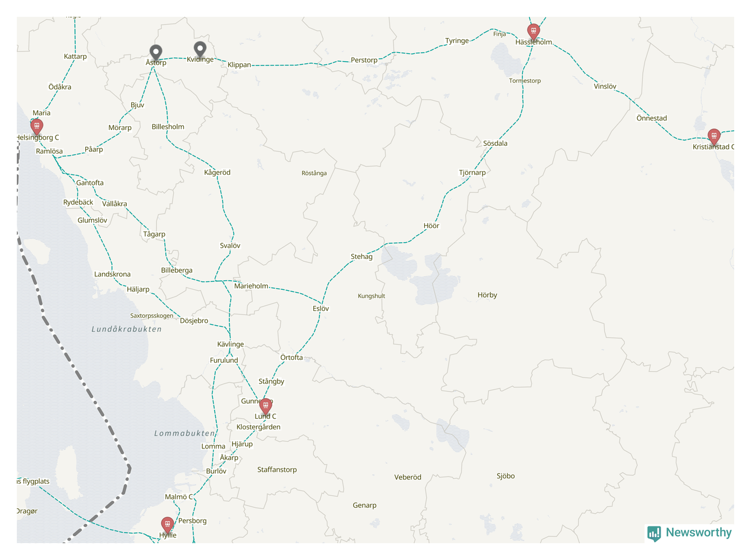Click the Finja label

tap(499, 34)
